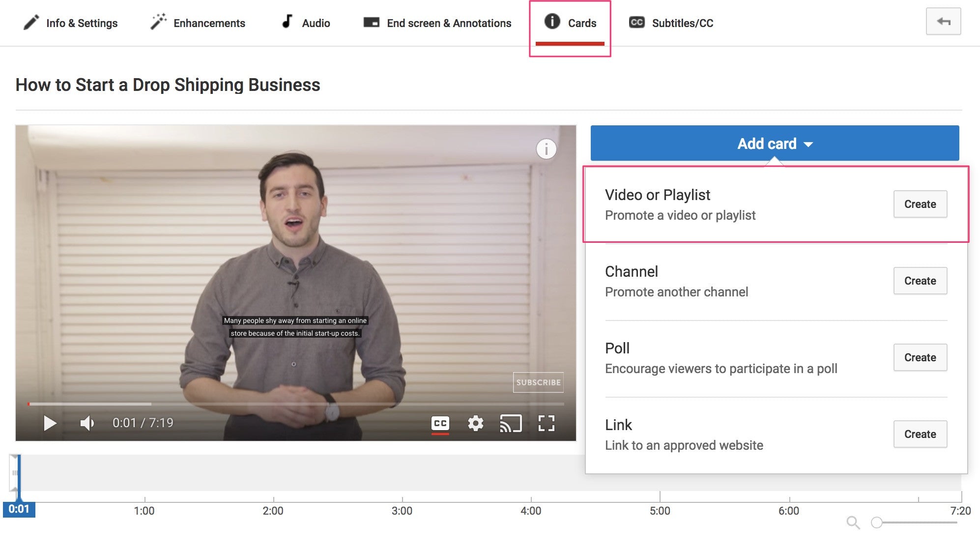Viewport: 980px width, 552px height.
Task: Click the CC icon beside Subtitles/CC
Action: click(x=636, y=22)
